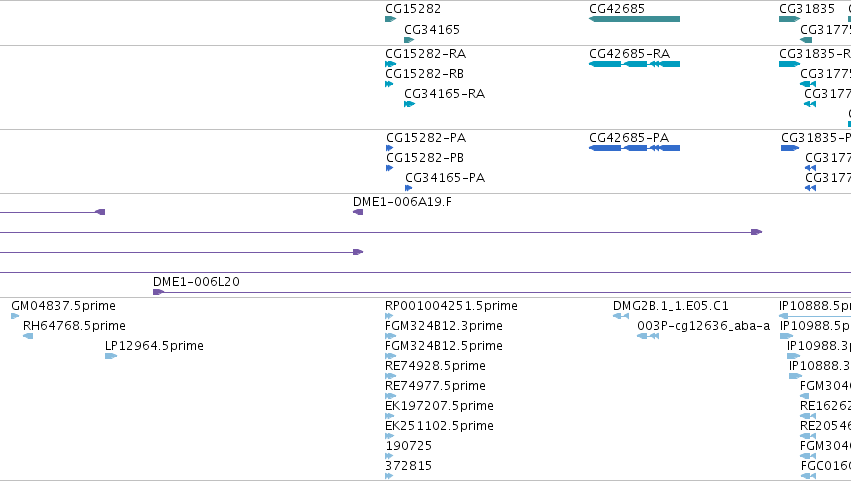Select the DME1-006L20 clone start marker
The image size is (851, 481).
point(158,292)
